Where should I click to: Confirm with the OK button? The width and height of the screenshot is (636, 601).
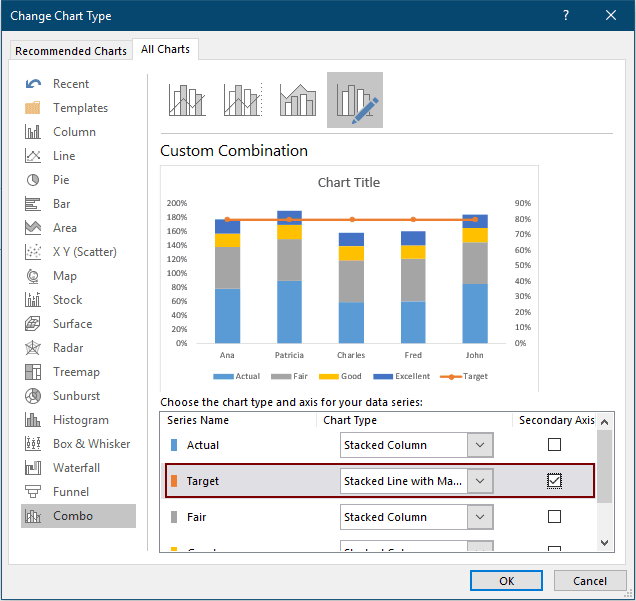click(506, 581)
